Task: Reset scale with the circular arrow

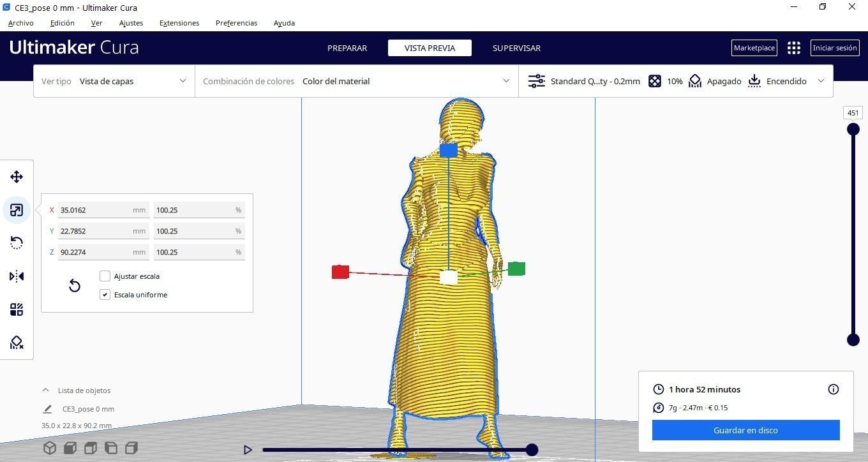Action: click(x=75, y=285)
